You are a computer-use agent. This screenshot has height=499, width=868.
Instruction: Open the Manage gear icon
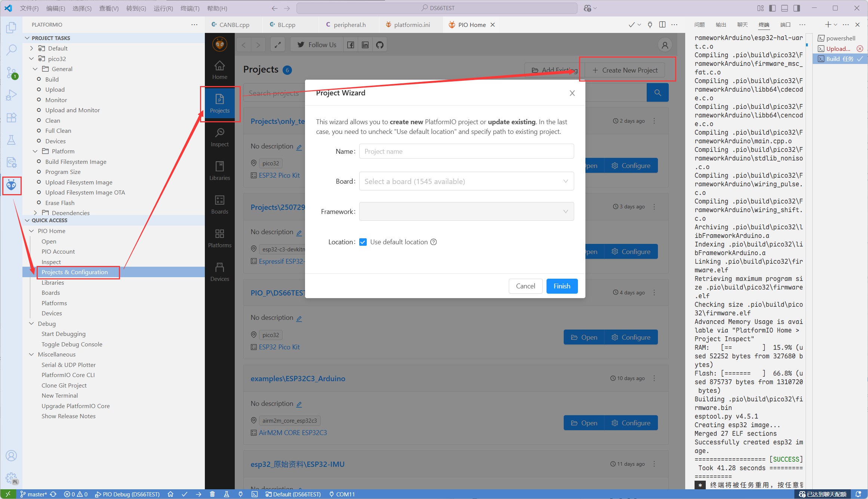[x=11, y=478]
